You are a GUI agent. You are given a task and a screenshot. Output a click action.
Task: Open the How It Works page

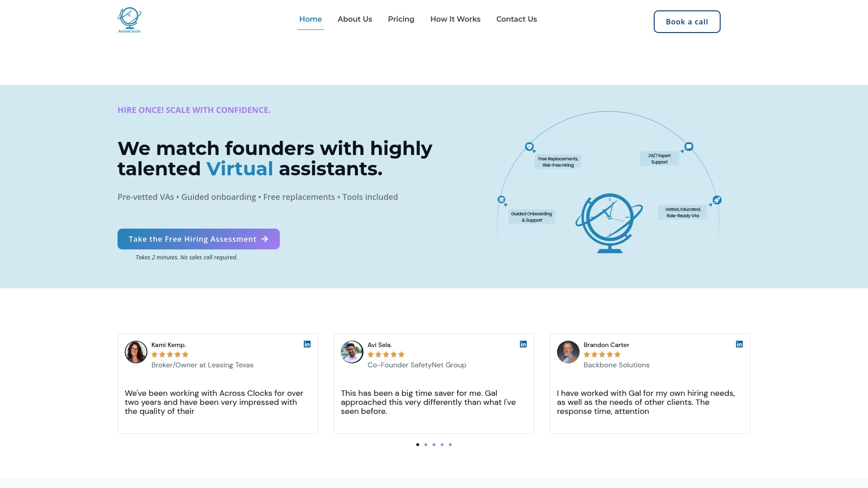[455, 19]
